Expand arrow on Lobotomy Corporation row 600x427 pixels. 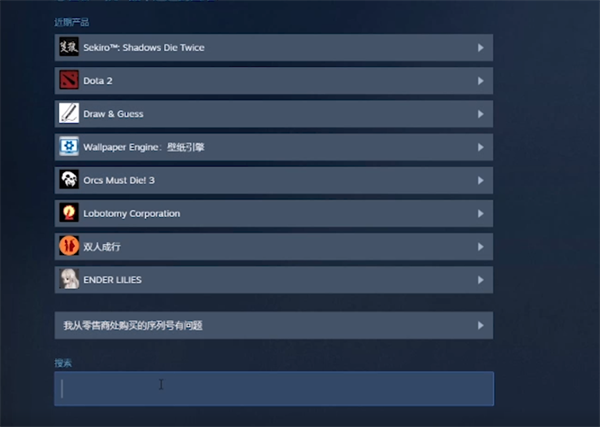481,214
